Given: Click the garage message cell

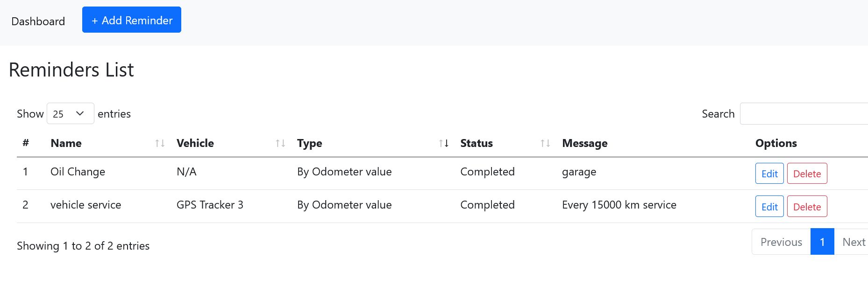Looking at the screenshot, I should [579, 172].
